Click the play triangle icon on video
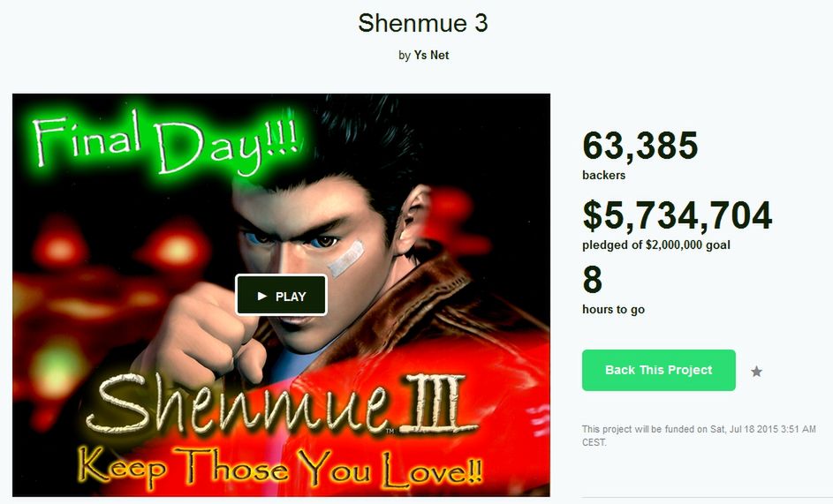The width and height of the screenshot is (833, 504). pos(261,296)
